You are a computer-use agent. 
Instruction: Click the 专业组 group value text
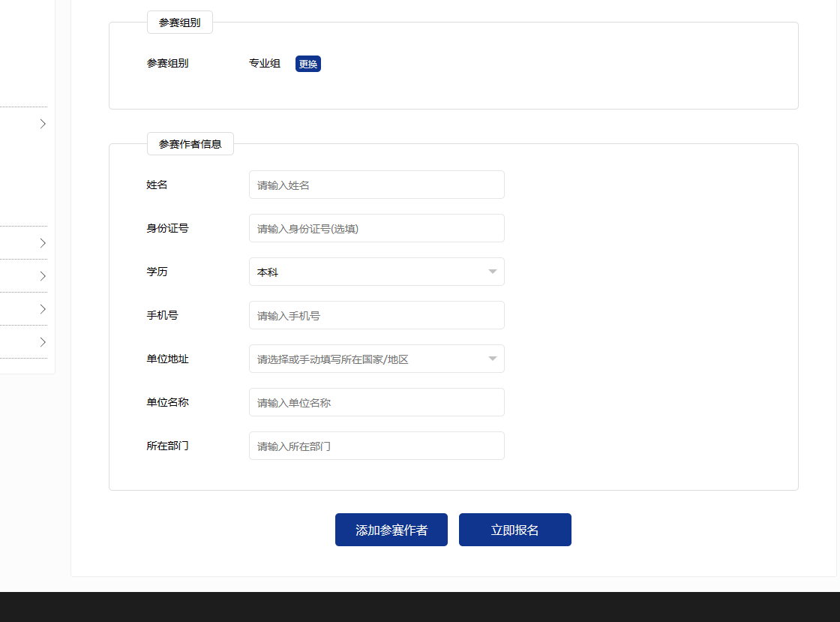tap(265, 64)
